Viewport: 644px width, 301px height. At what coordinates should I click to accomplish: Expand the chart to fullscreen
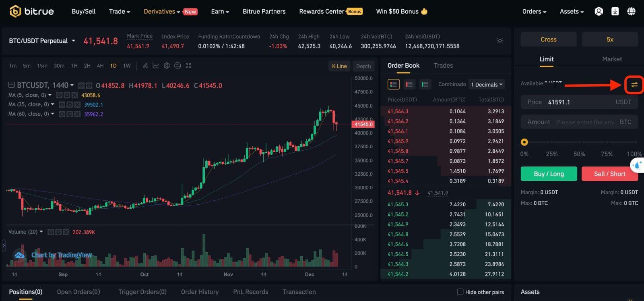pos(188,66)
